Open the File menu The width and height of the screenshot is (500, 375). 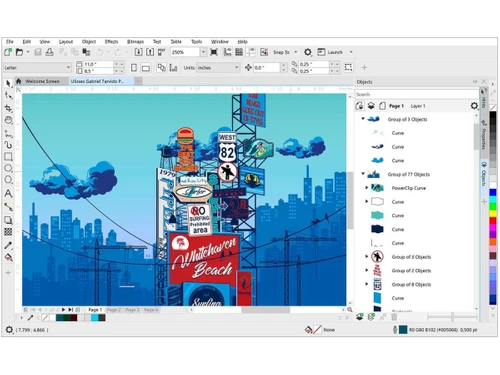[x=10, y=42]
